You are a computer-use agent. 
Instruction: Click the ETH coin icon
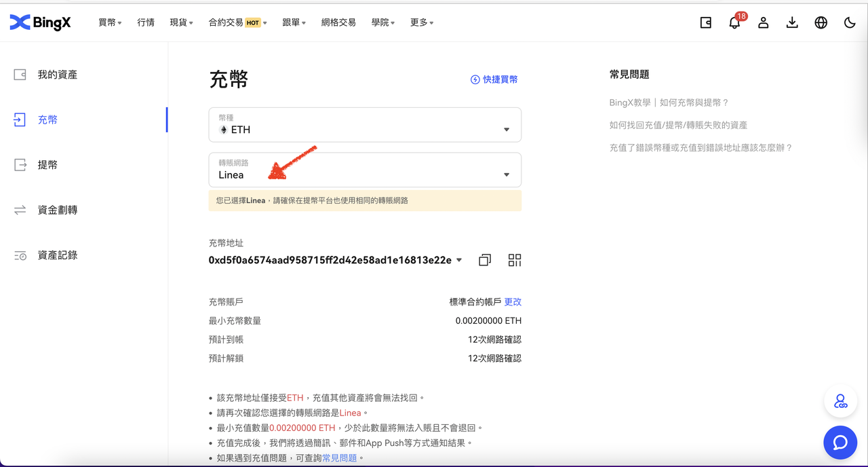point(224,130)
